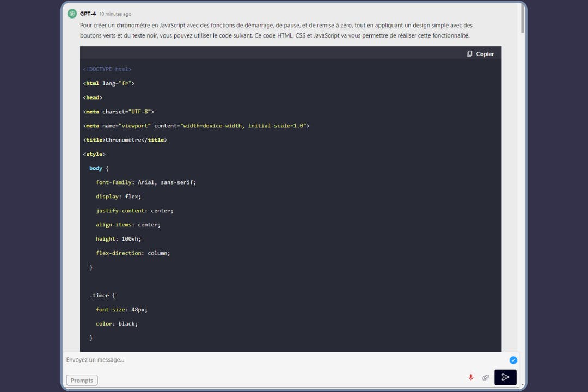Start voice input with the red microphone
Viewport: 588px width, 392px height.
(471, 377)
